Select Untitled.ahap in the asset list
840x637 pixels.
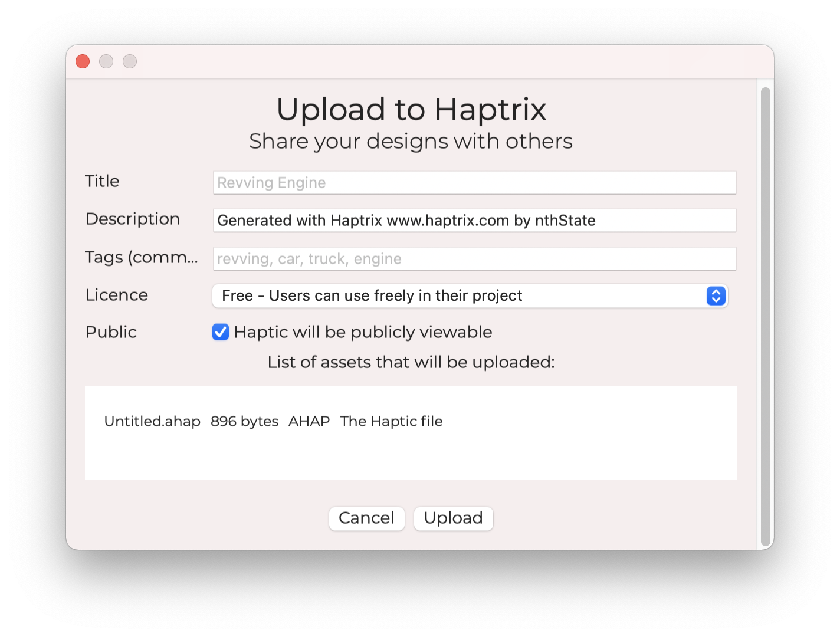(x=152, y=422)
